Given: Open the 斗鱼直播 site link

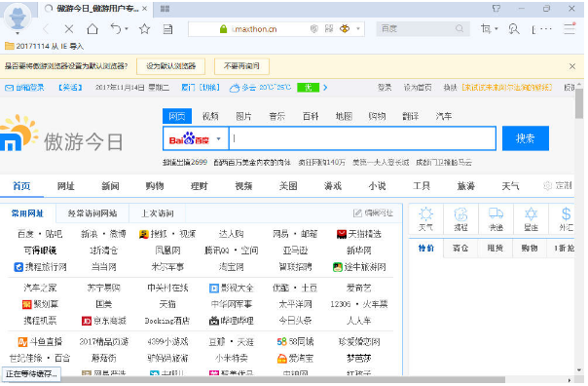Looking at the screenshot, I should pos(40,342).
